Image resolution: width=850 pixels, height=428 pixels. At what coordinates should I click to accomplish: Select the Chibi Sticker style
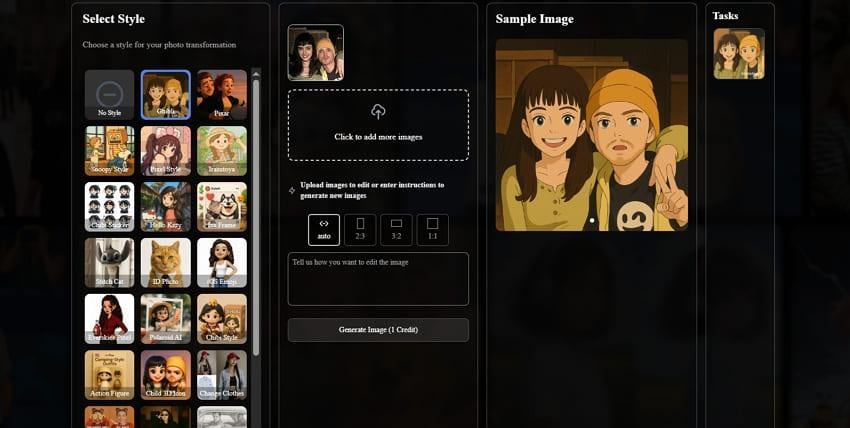[110, 207]
